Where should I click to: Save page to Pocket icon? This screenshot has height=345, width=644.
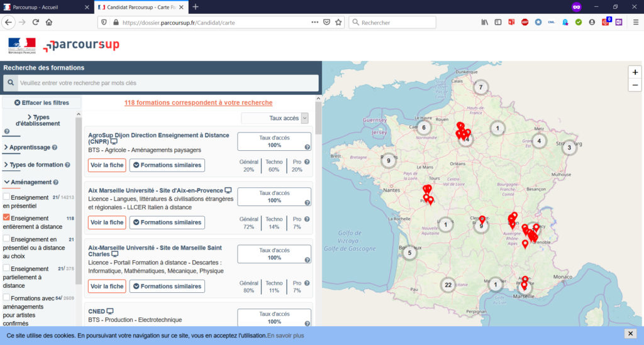point(326,22)
